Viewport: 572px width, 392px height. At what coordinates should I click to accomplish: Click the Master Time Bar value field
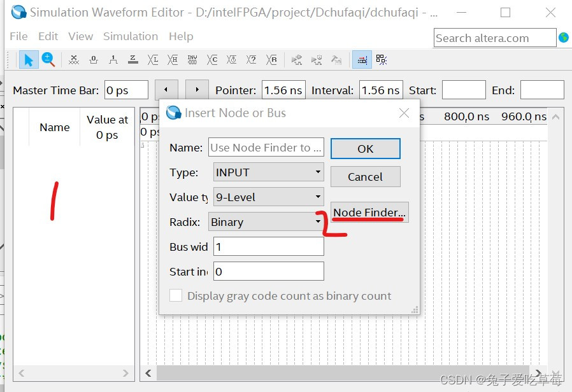[126, 90]
